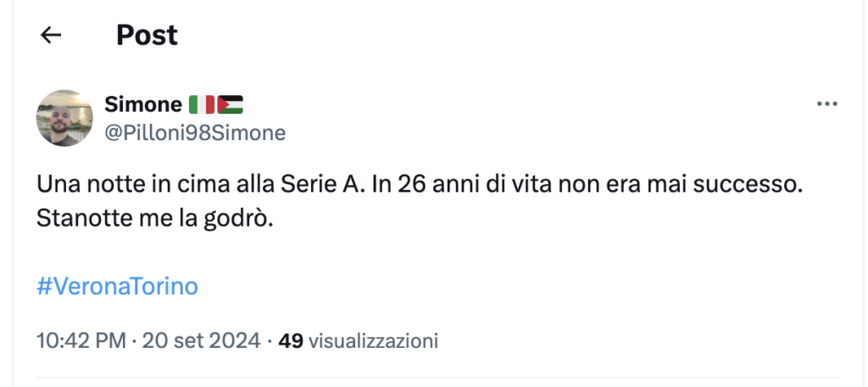The width and height of the screenshot is (868, 387).
Task: Click the words 'Serie A' in the post
Action: (x=329, y=183)
